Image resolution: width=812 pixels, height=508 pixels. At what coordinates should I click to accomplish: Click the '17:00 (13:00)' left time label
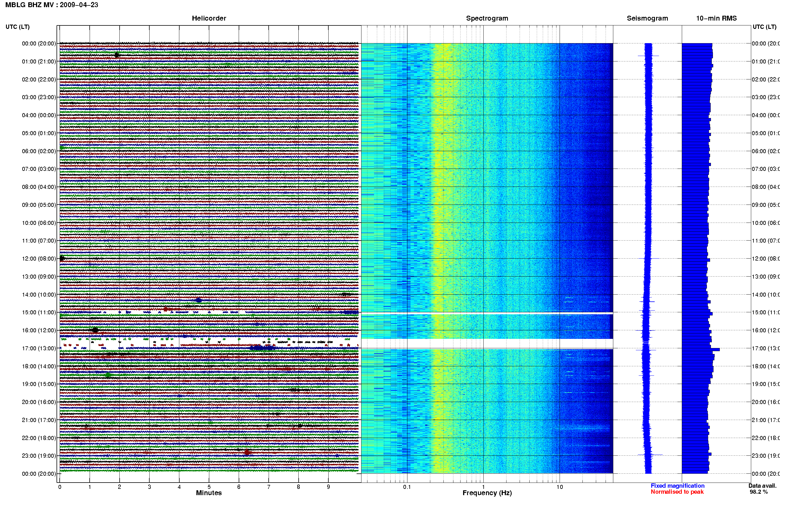click(x=39, y=348)
